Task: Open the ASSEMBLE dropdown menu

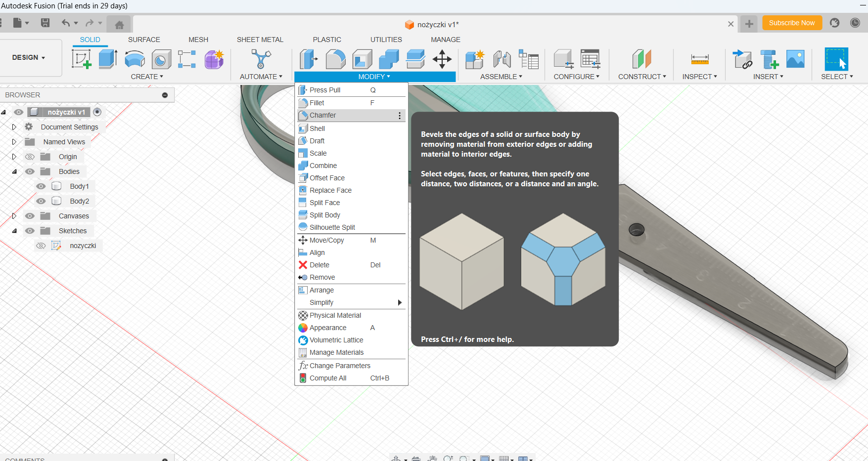Action: tap(501, 77)
